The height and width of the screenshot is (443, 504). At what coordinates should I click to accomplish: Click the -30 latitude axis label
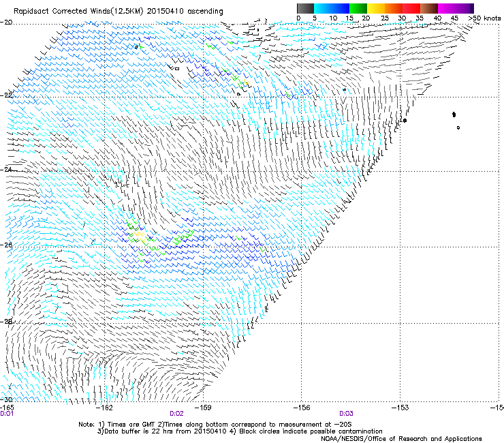[x=6, y=399]
